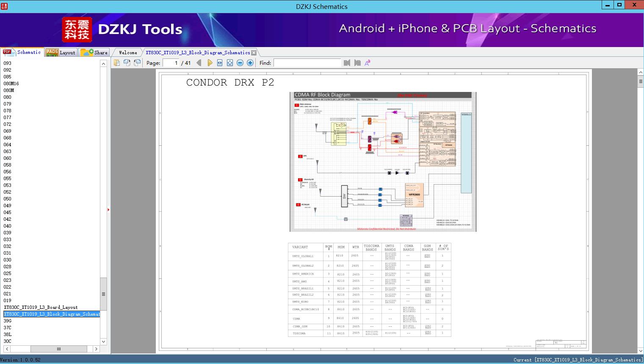Click the copy document icon in toolbar
Image resolution: width=644 pixels, height=364 pixels.
pyautogui.click(x=117, y=63)
